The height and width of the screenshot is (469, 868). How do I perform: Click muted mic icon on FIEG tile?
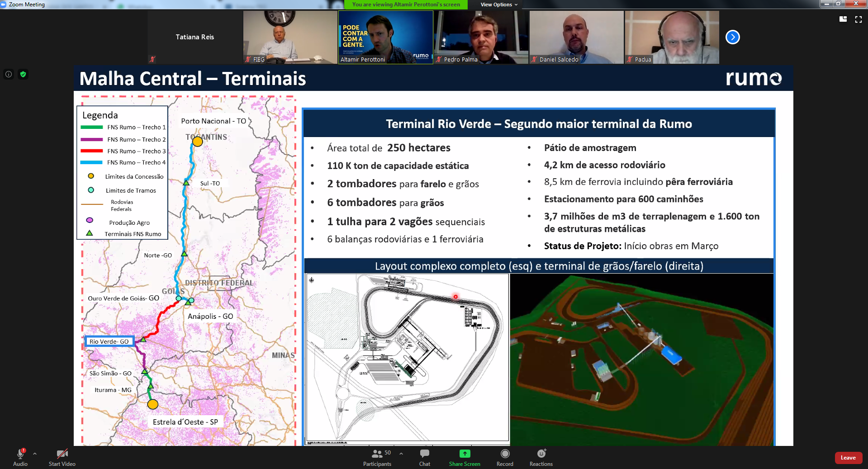248,59
